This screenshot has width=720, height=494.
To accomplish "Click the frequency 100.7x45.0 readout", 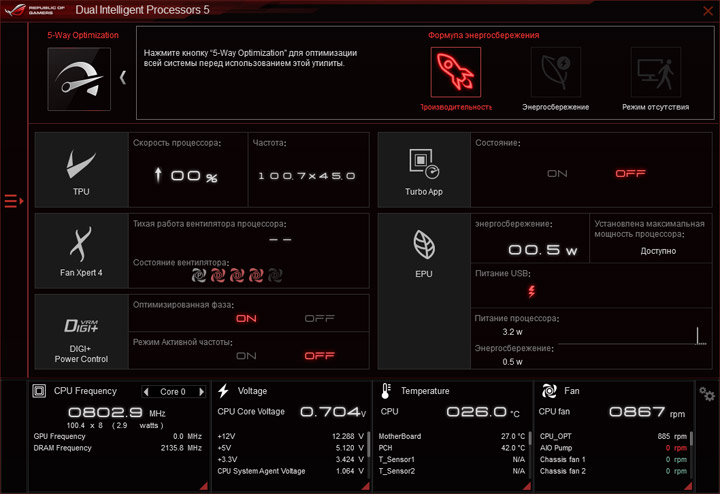I will pyautogui.click(x=307, y=176).
